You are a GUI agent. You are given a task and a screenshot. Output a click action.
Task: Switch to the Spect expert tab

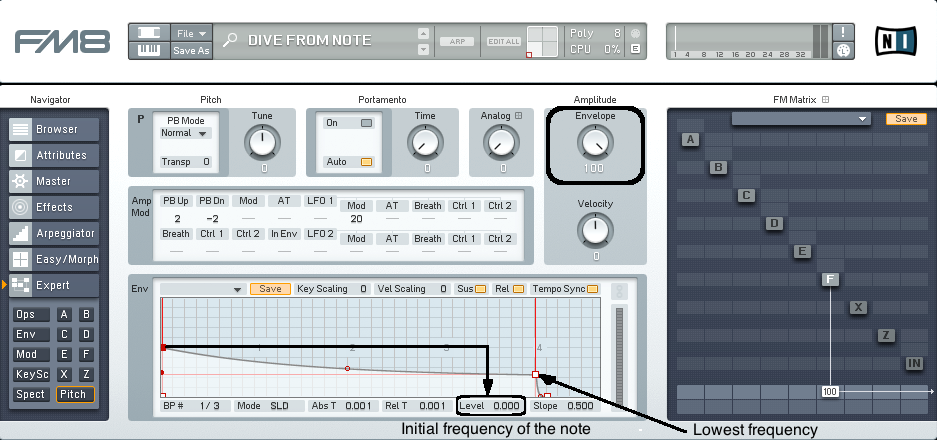tap(31, 395)
